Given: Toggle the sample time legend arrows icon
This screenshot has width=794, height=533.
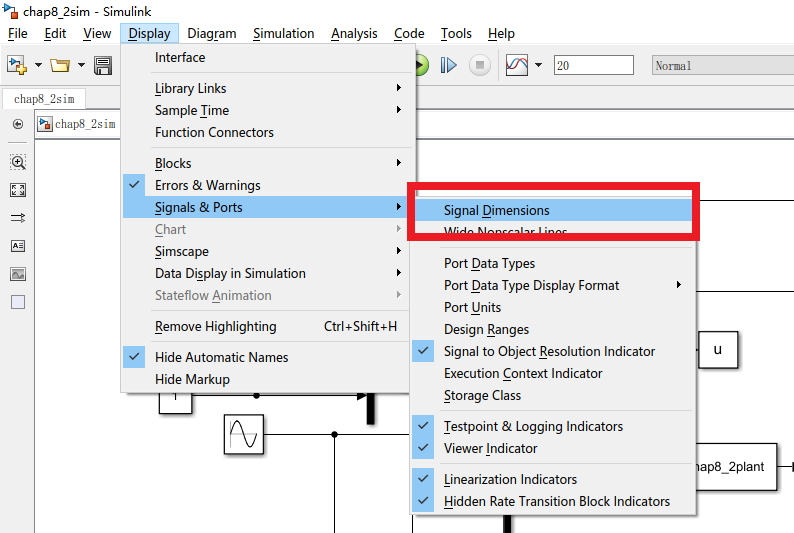Looking at the screenshot, I should click(x=18, y=218).
